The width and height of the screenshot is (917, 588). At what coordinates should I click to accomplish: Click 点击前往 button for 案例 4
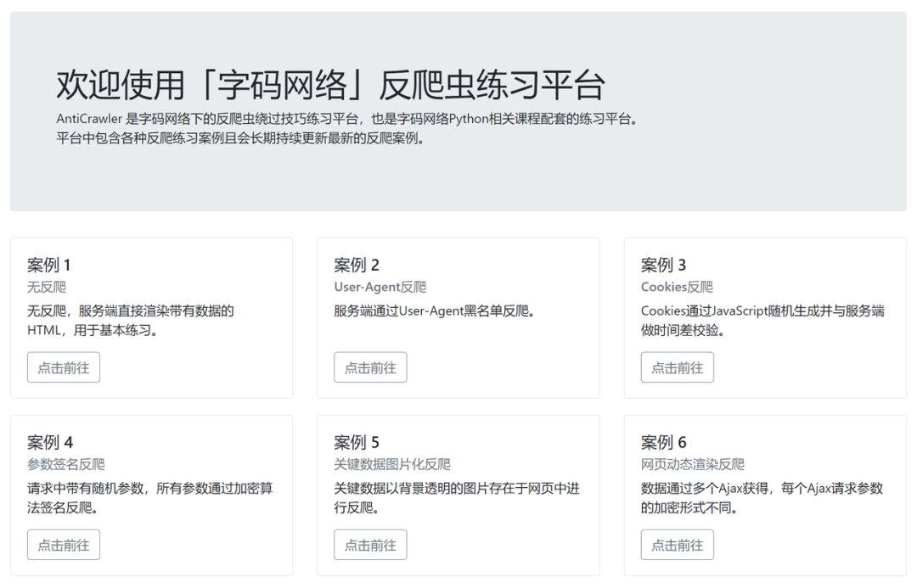pyautogui.click(x=64, y=545)
